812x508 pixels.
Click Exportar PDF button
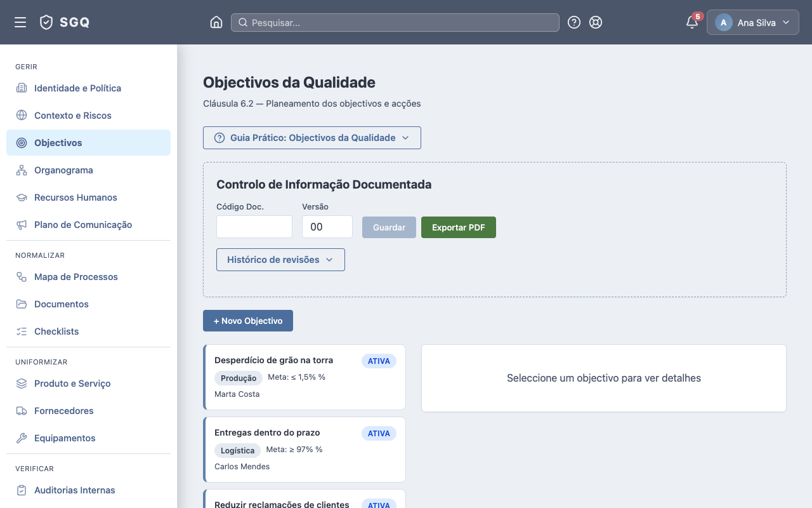point(459,227)
